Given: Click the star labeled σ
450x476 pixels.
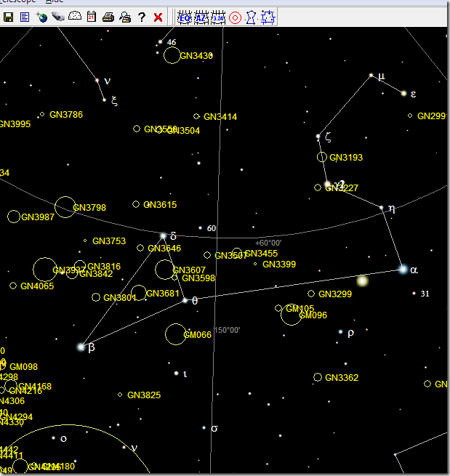Looking at the screenshot, I should (204, 428).
